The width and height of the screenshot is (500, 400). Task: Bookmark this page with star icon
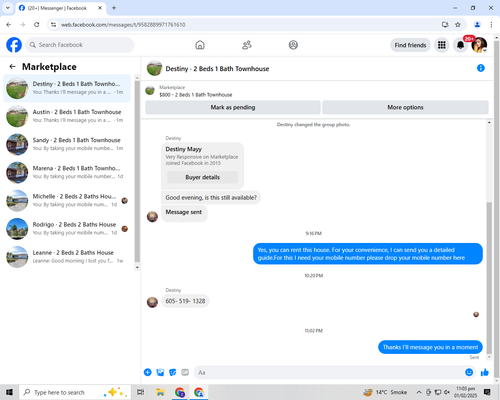click(x=458, y=24)
